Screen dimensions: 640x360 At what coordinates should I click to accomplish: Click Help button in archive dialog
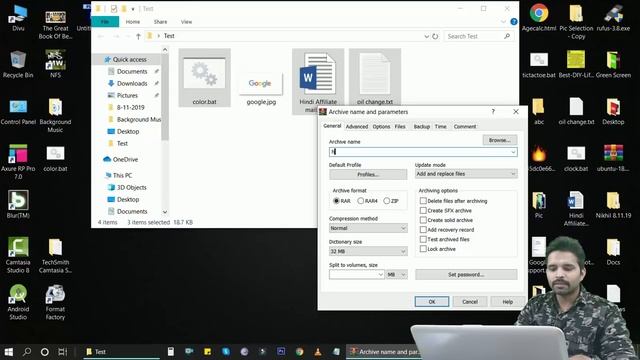click(507, 302)
